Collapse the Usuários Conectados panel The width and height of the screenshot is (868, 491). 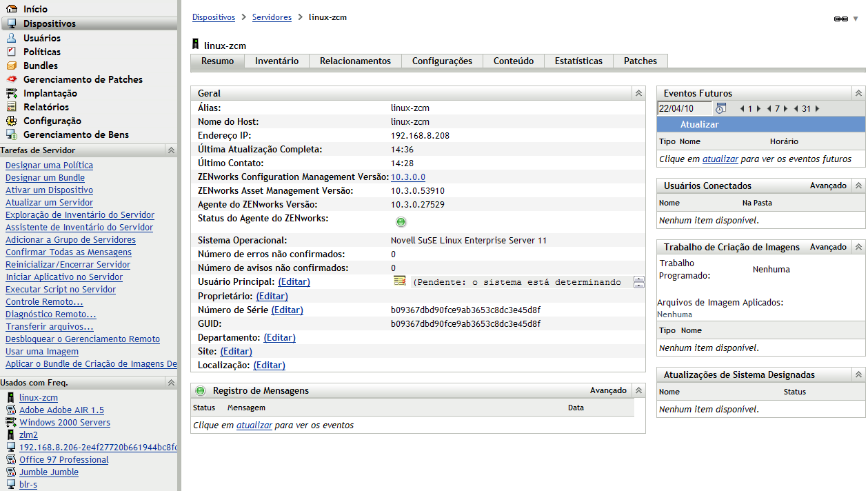[858, 186]
